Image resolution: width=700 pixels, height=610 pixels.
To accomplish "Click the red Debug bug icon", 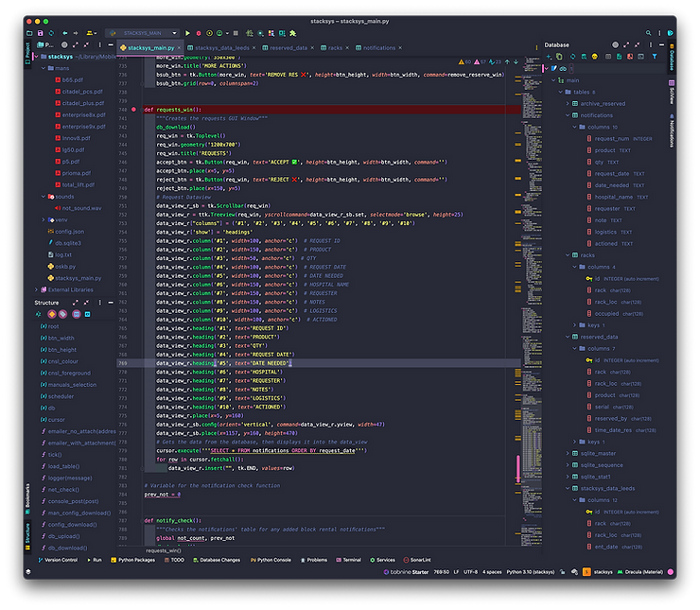I will [199, 33].
